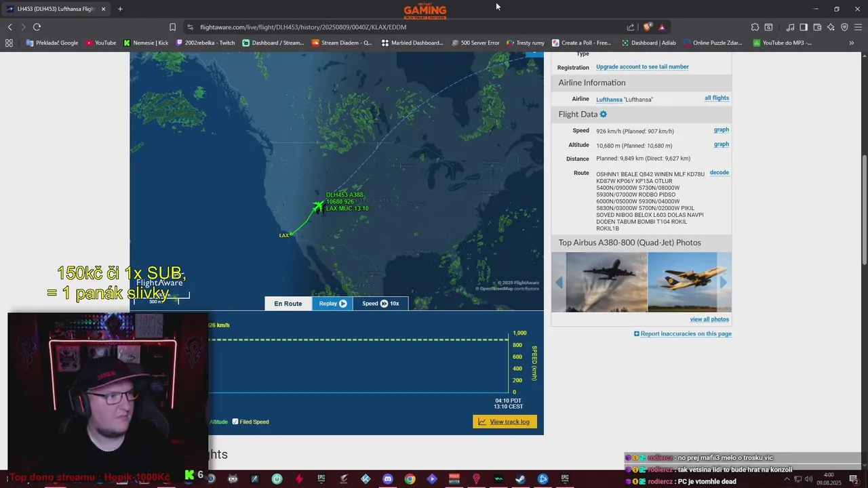This screenshot has width=868, height=488.
Task: Open the Lufthansa airline link
Action: tap(609, 100)
